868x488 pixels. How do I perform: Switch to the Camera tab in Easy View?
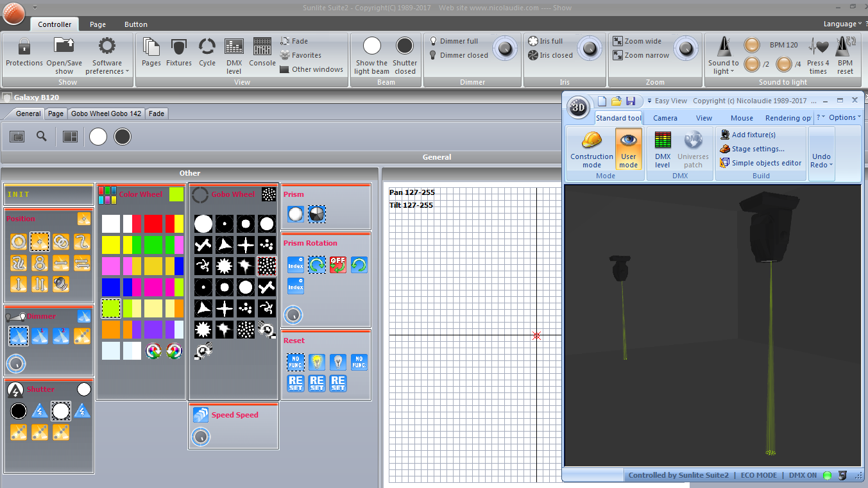pos(665,118)
